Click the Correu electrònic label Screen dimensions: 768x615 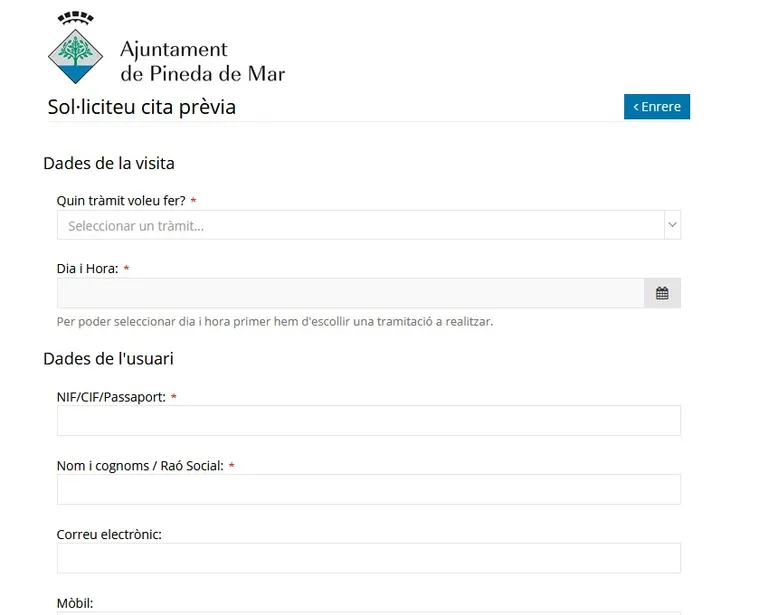[x=109, y=534]
